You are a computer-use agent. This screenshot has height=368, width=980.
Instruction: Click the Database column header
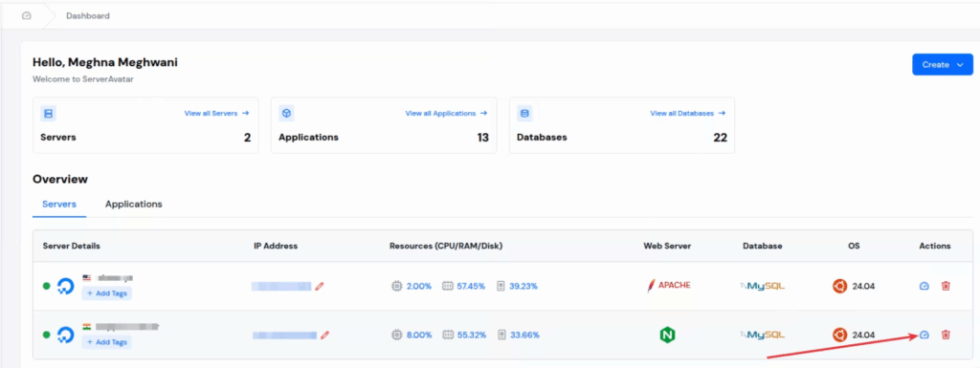coord(763,246)
